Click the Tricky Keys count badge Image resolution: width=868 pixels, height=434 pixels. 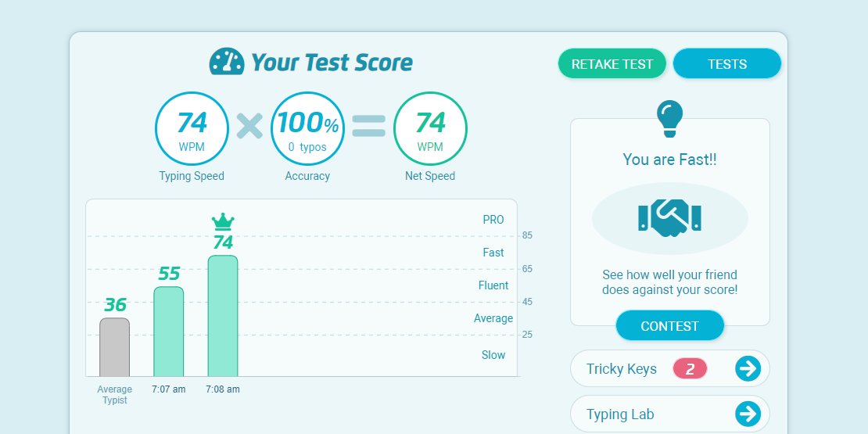[x=690, y=369]
